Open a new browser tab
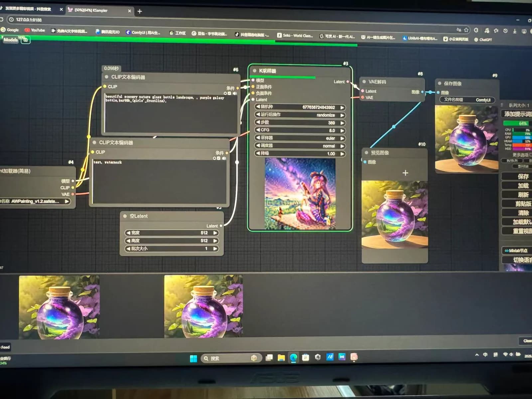The height and width of the screenshot is (399, 532). click(x=140, y=11)
